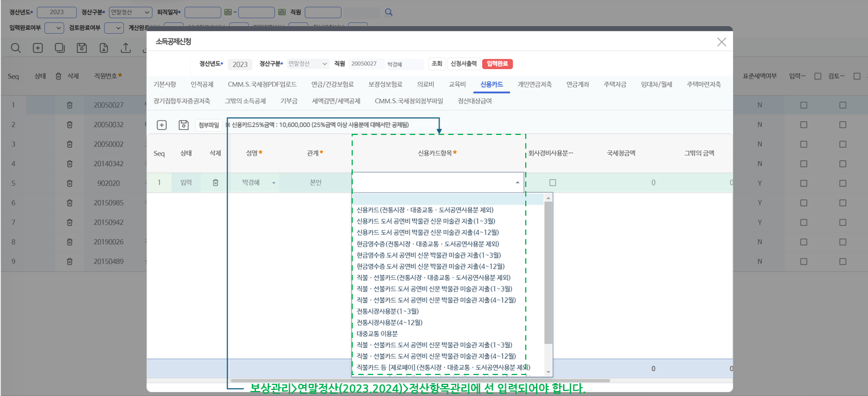Screen dimensions: 868x396
Task: Select 신용카드(전통시장·대중교통·도서공연사용분 제외) option
Action: pos(425,210)
